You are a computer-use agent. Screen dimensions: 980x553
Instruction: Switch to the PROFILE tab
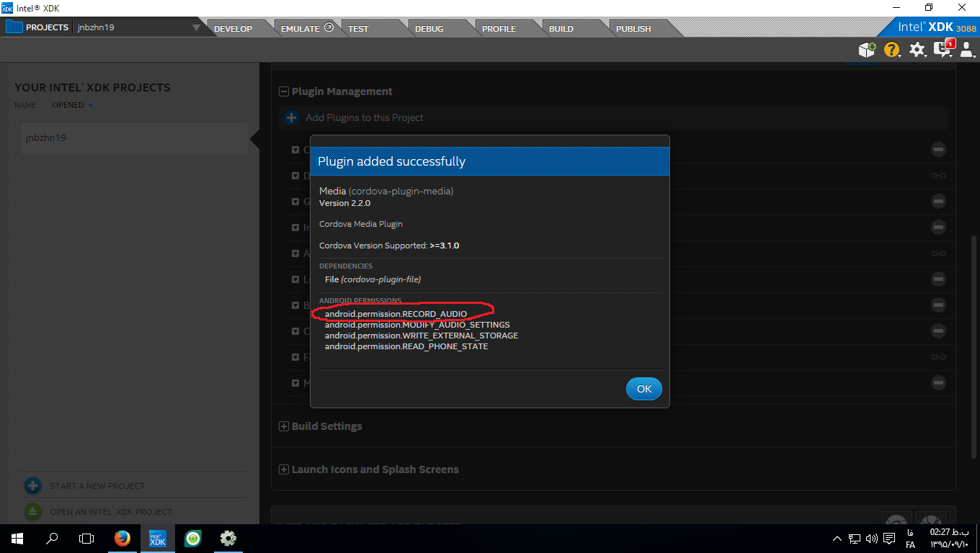click(499, 29)
